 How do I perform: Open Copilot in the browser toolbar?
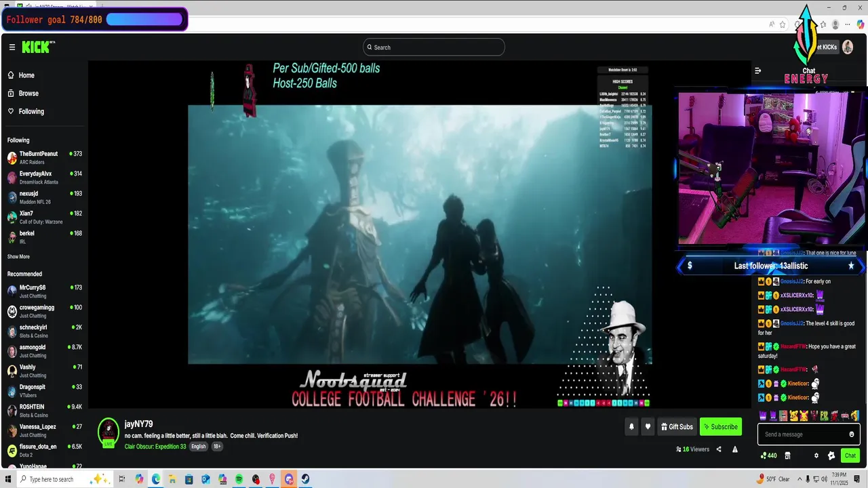coord(861,24)
